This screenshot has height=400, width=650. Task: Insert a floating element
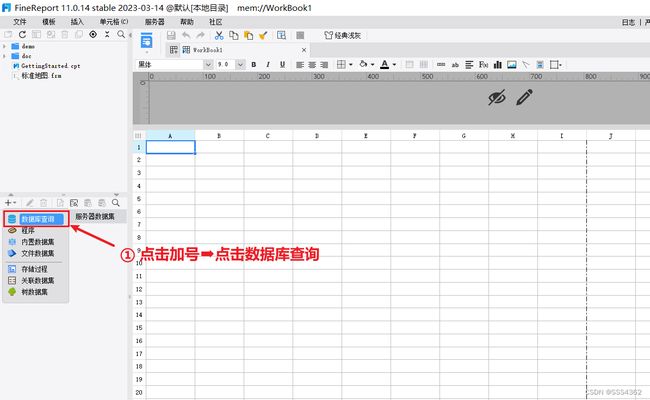click(x=555, y=65)
